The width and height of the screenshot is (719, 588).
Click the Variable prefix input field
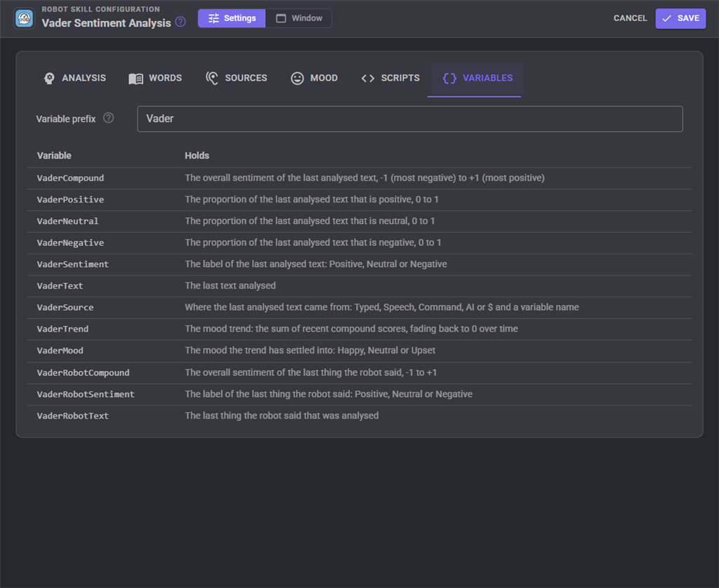[x=410, y=119]
